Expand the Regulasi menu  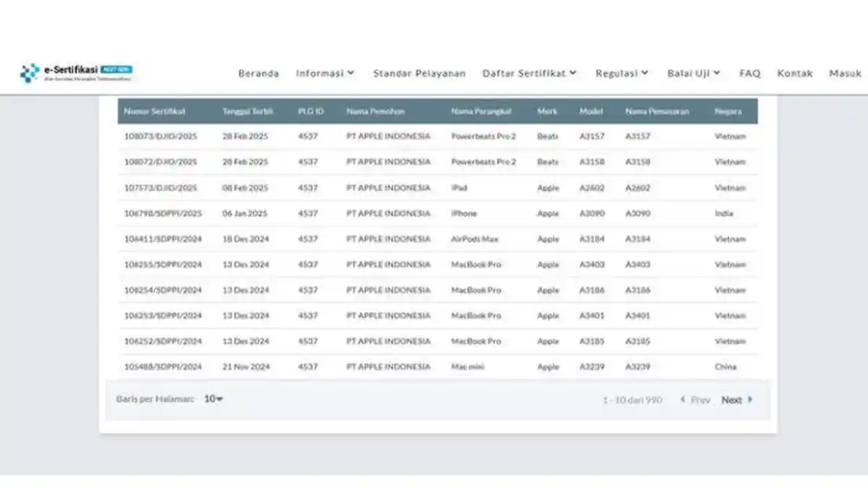(x=621, y=73)
